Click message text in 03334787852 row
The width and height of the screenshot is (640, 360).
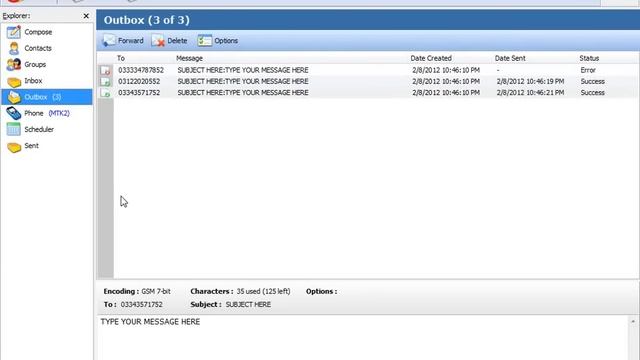(x=243, y=70)
